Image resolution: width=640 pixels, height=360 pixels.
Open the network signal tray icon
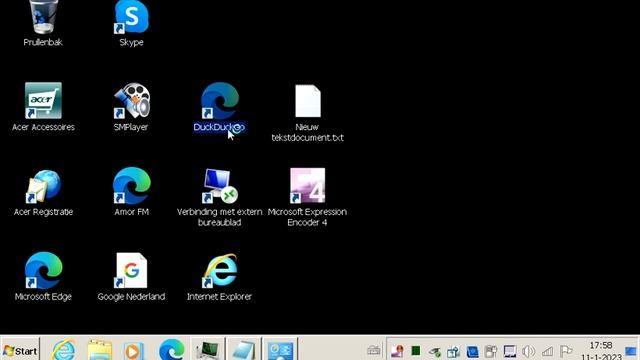pos(547,351)
